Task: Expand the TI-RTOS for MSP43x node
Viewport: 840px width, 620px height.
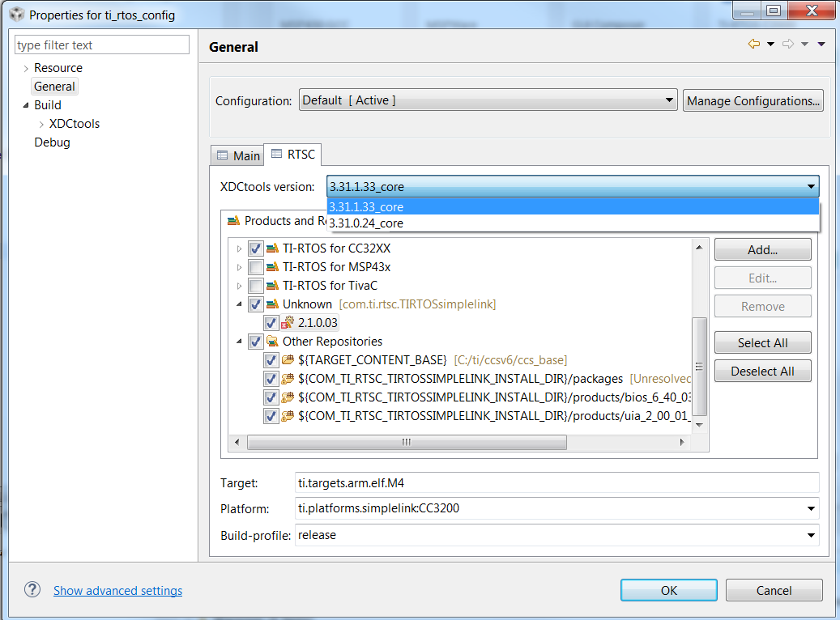Action: [239, 267]
